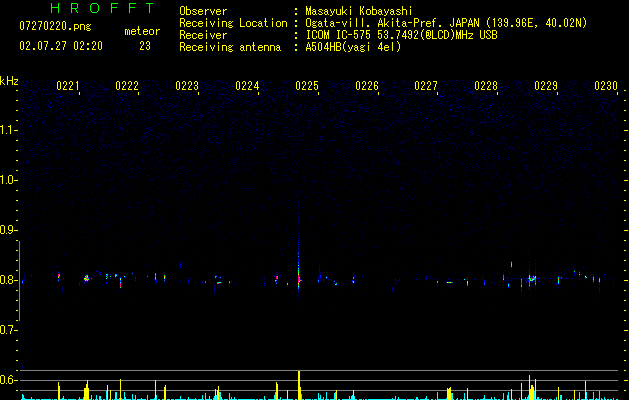The image size is (629, 400).
Task: Click the 0229 time marker
Action: pos(546,86)
